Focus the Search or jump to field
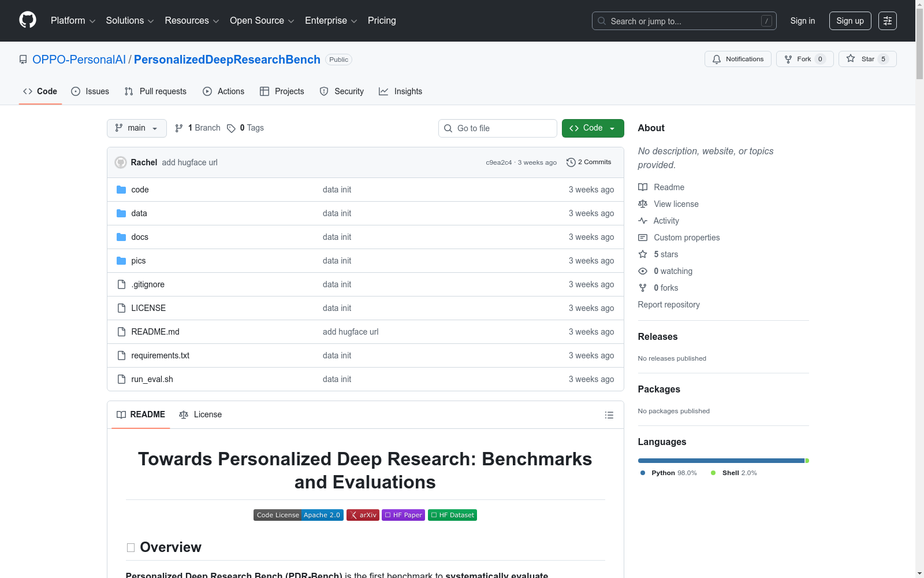This screenshot has width=924, height=578. point(684,21)
